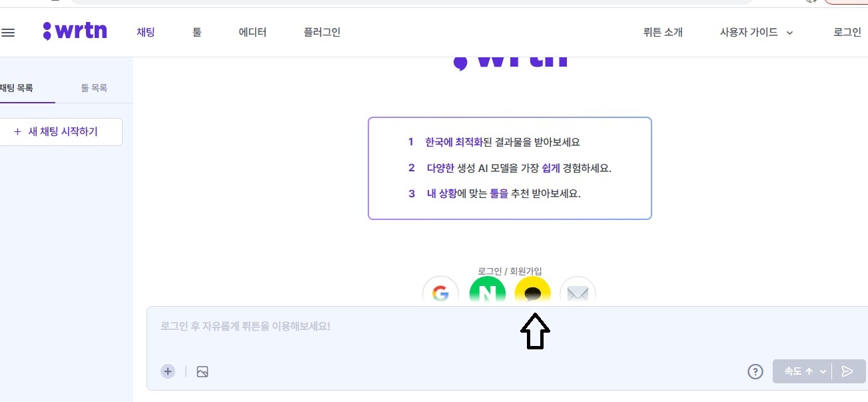Click the send arrow button

847,371
